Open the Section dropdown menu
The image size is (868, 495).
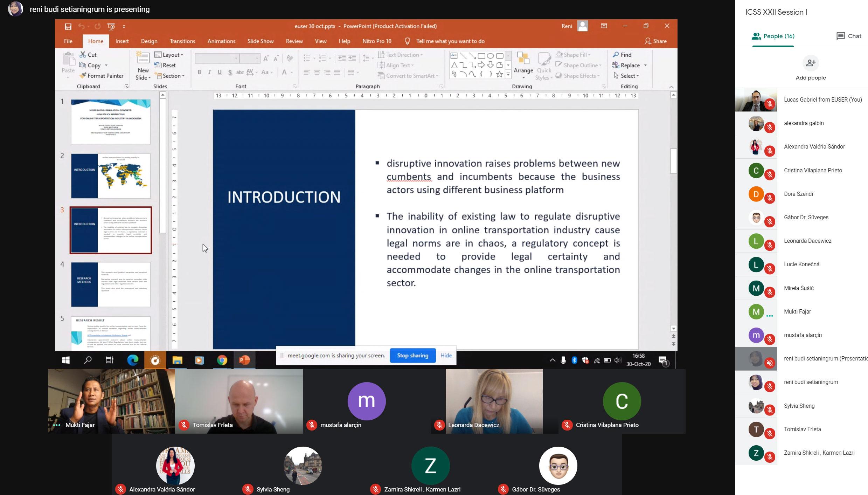170,76
